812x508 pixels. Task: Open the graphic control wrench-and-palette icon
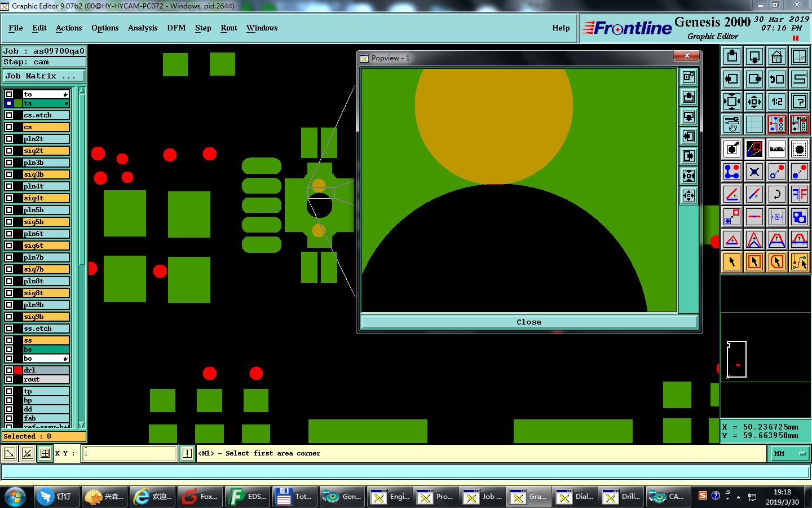(x=732, y=124)
